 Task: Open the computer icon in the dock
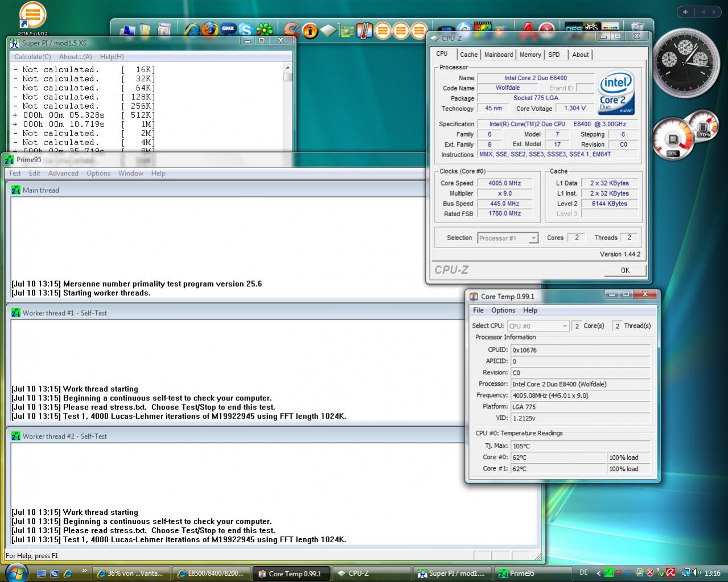(x=127, y=30)
